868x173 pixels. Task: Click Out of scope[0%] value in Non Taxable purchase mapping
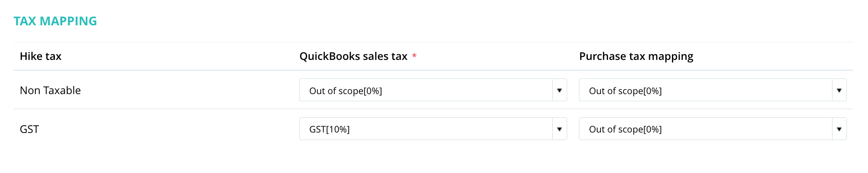coord(625,91)
